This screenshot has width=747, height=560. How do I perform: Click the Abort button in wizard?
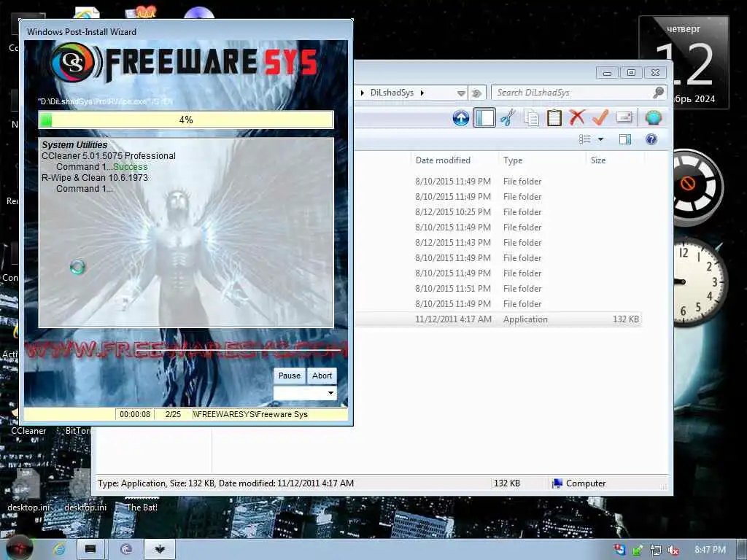point(322,376)
